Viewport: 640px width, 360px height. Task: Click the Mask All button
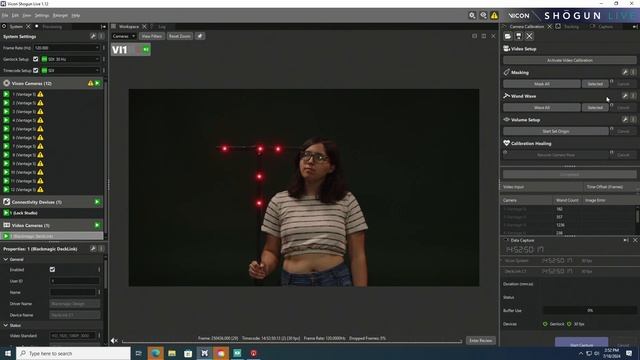[542, 84]
